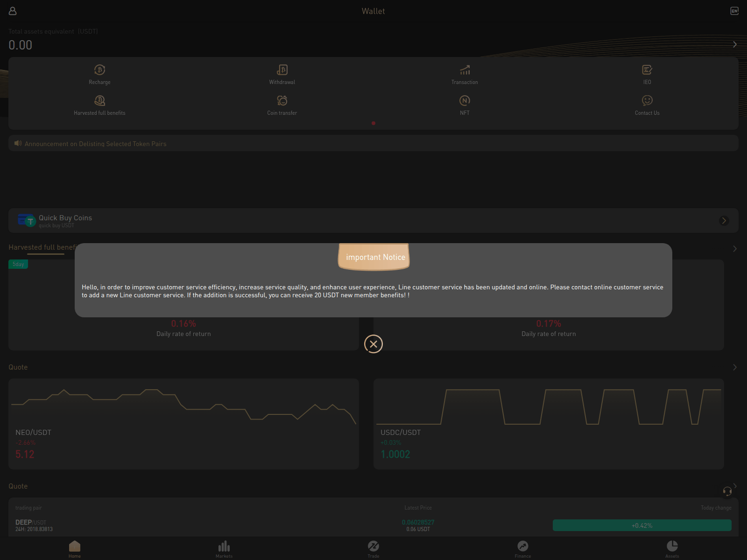
Task: Open the Contact Us smiley icon
Action: [647, 100]
